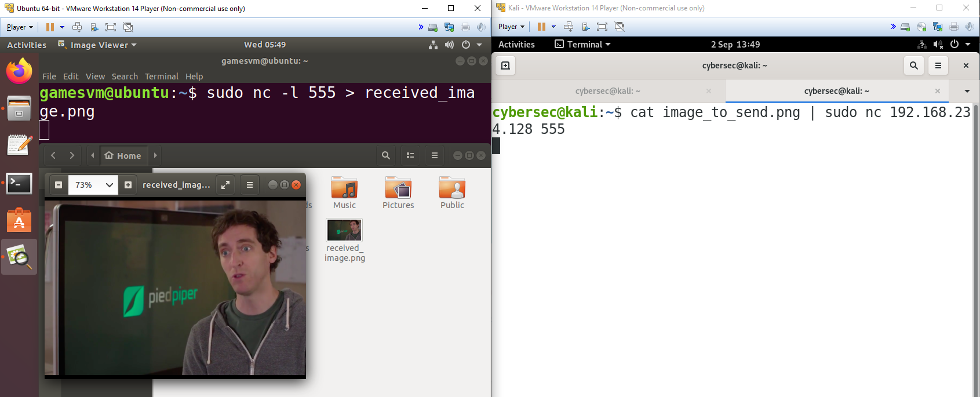
Task: Open the Pictures folder
Action: tap(398, 192)
